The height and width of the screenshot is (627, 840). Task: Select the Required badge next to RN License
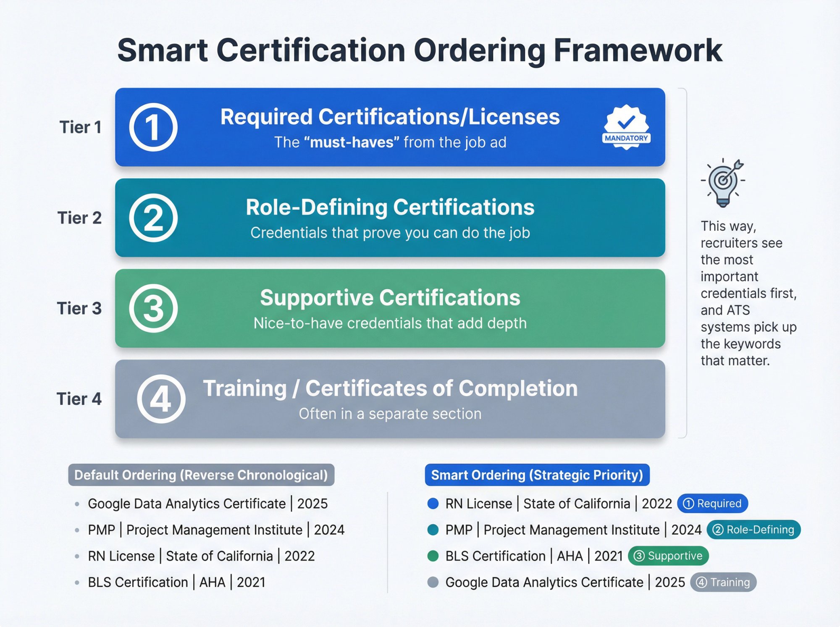(713, 503)
